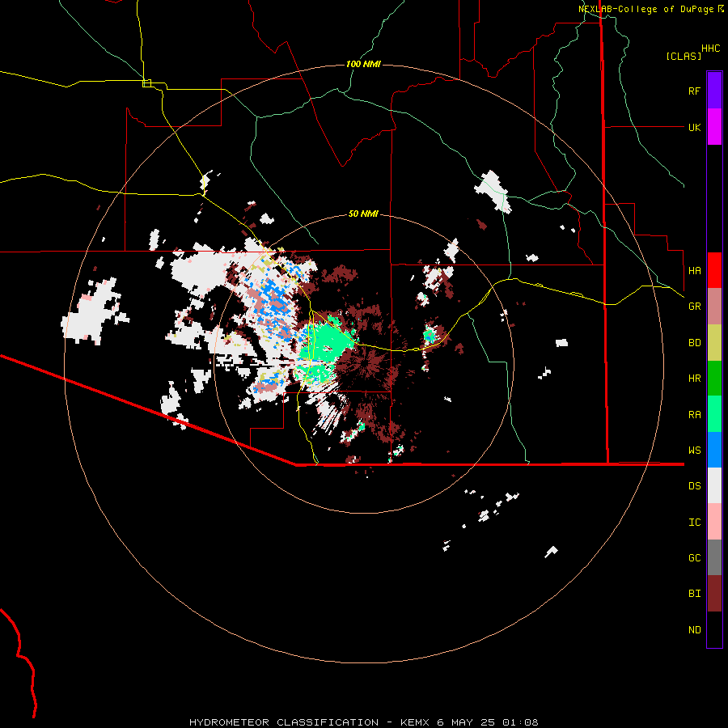The width and height of the screenshot is (728, 728).
Task: Click the blue WS legend color swatch
Action: 714,450
